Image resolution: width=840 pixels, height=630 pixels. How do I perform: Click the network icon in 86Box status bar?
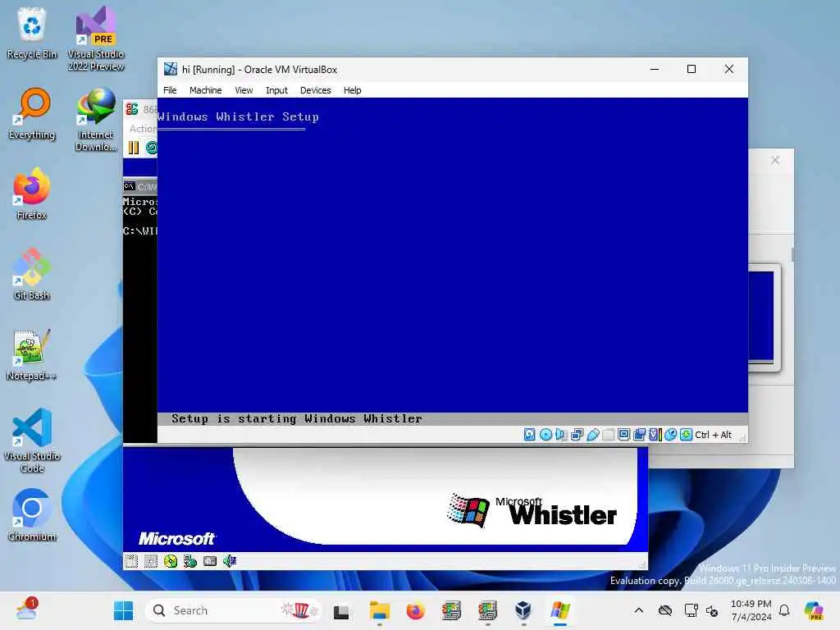[x=190, y=561]
